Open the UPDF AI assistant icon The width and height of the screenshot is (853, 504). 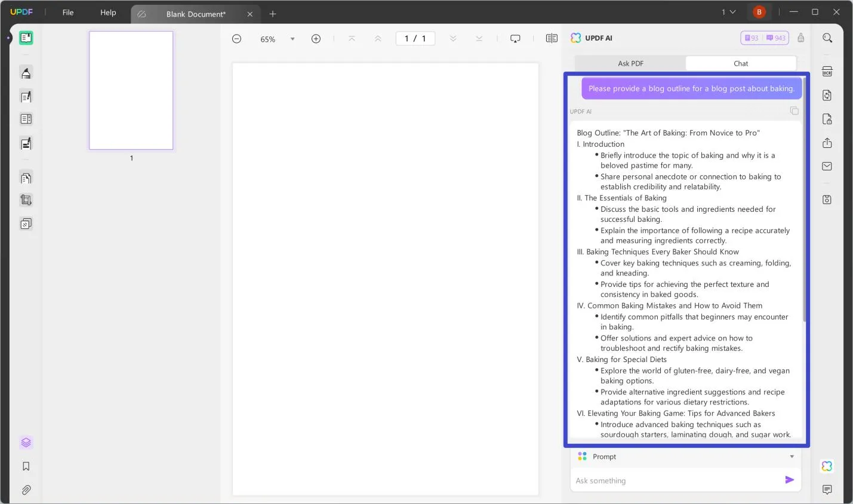[x=827, y=466]
